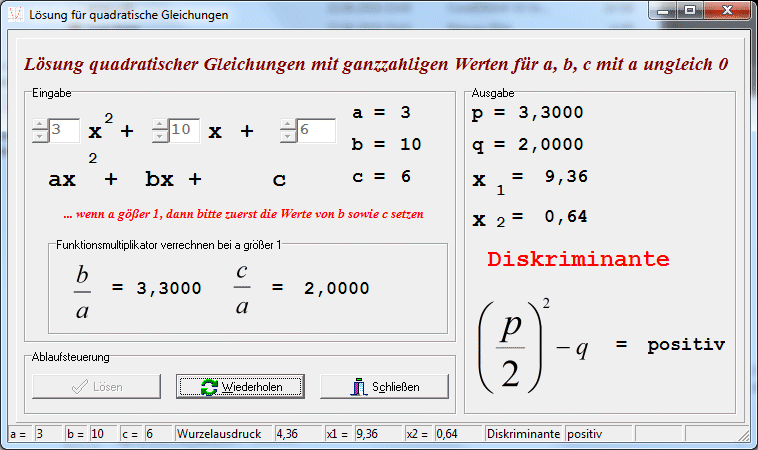
Task: Click the red hint text about a größer 1
Action: [243, 214]
